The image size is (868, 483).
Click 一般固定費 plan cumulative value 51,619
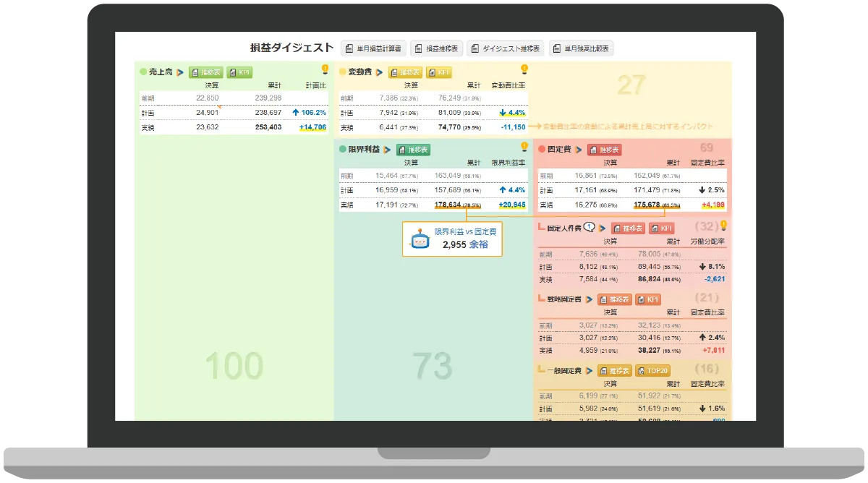(x=650, y=408)
